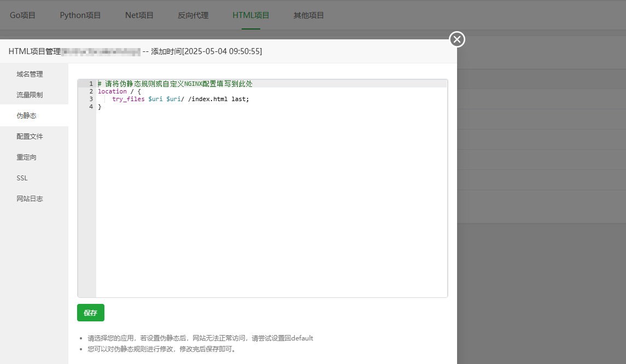
Task: Click the 添加时间 text in dialog title
Action: coord(207,51)
